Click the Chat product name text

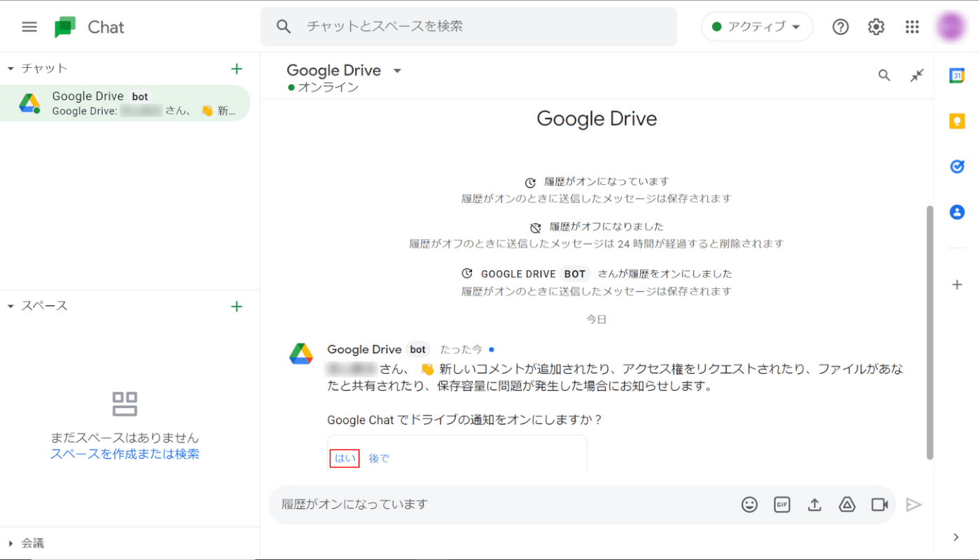point(106,27)
